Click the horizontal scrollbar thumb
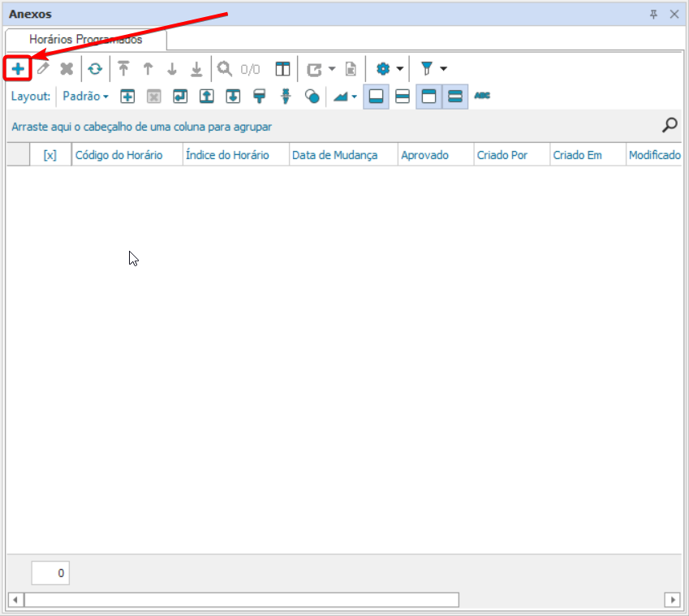Viewport: 689px width, 616px height. (242, 600)
